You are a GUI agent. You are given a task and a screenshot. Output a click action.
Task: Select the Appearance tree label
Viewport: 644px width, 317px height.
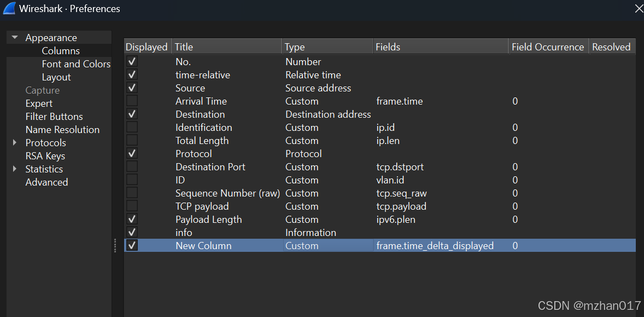tap(51, 38)
